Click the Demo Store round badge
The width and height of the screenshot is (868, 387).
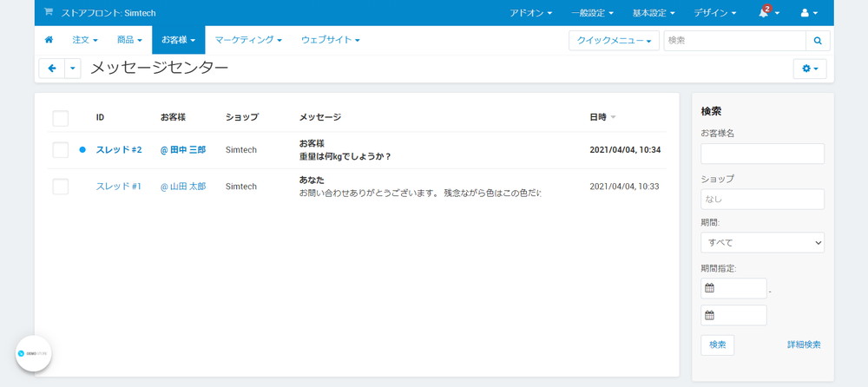(33, 352)
